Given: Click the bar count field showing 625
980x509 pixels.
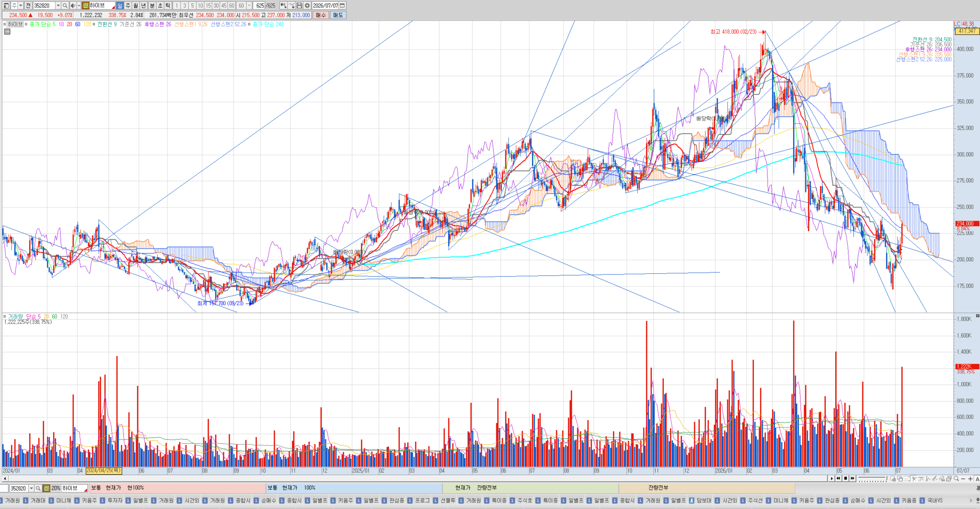Looking at the screenshot, I should (259, 6).
